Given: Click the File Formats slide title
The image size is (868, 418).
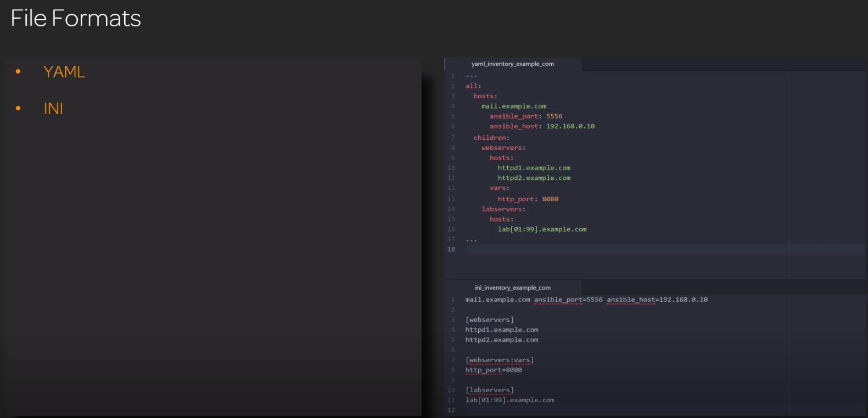Looking at the screenshot, I should [76, 19].
